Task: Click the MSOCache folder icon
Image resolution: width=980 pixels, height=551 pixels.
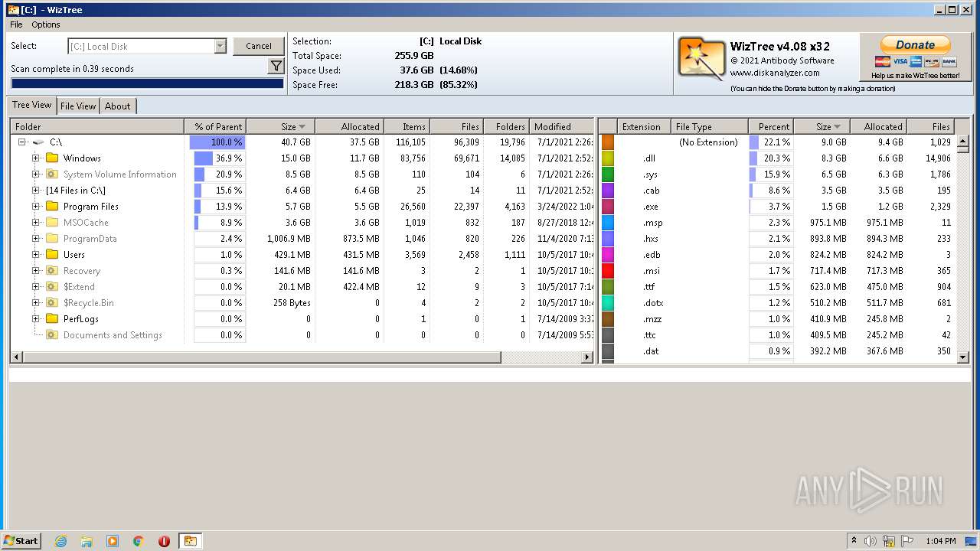Action: pos(52,223)
